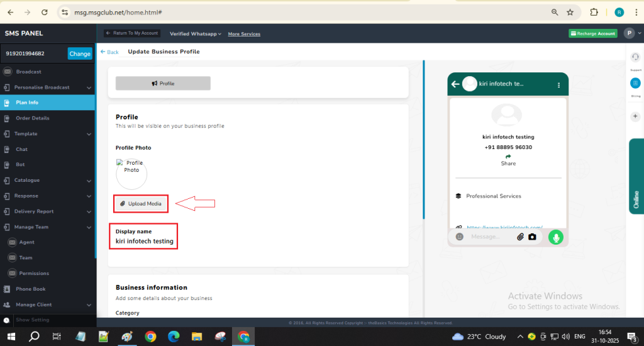Click the emoji icon in message bar
This screenshot has height=346, width=644.
point(460,237)
